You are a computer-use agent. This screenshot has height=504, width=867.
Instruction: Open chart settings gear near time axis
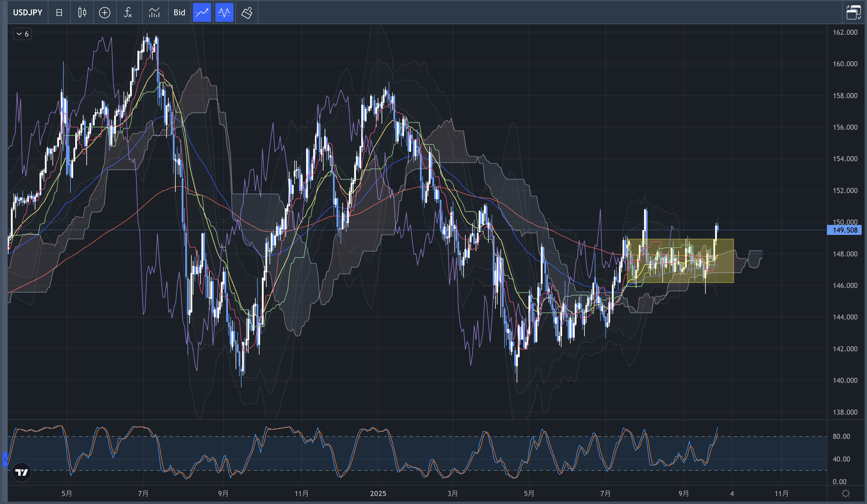[846, 494]
